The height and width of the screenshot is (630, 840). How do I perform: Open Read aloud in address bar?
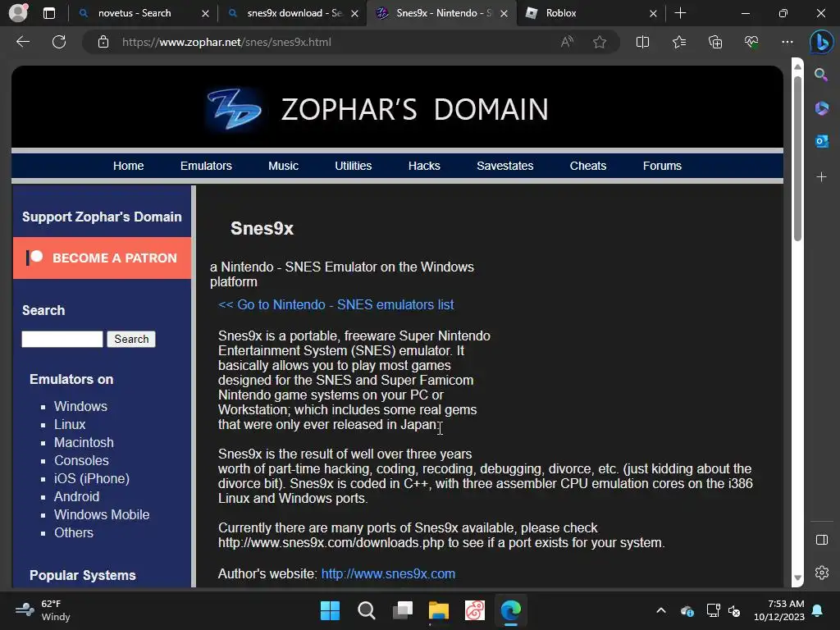pos(567,42)
